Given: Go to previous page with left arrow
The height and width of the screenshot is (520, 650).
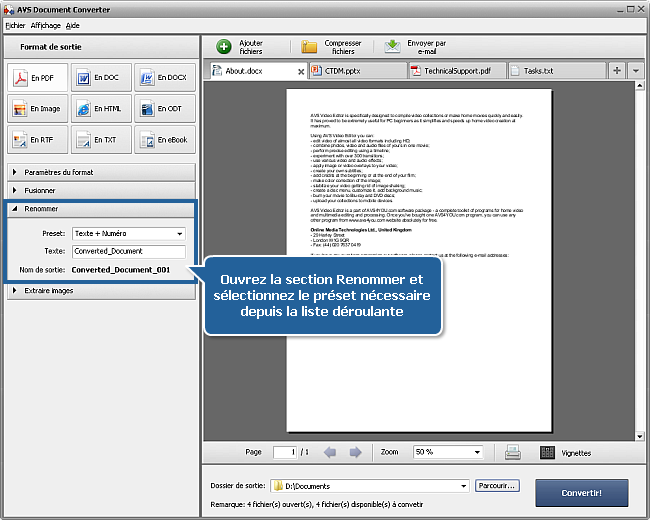Looking at the screenshot, I should click(330, 452).
